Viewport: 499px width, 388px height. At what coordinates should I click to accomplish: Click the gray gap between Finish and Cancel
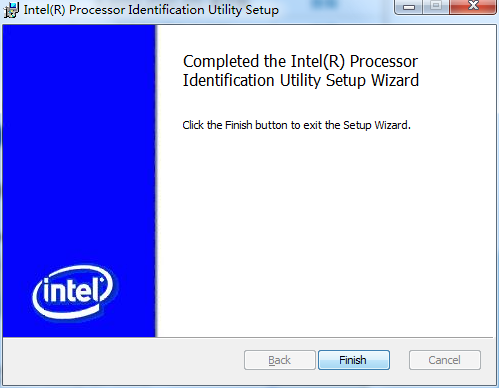(399, 360)
